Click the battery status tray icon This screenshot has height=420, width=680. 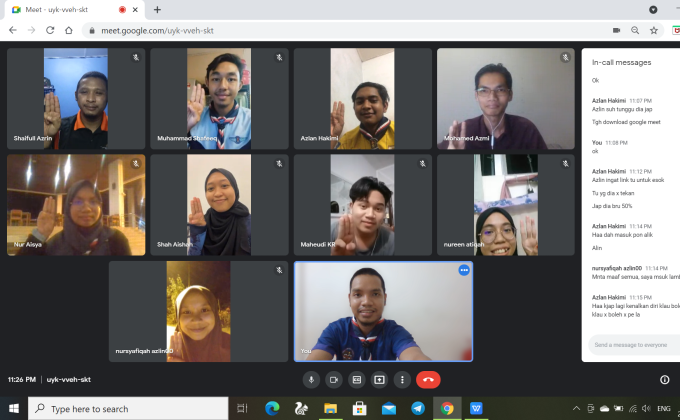point(618,408)
